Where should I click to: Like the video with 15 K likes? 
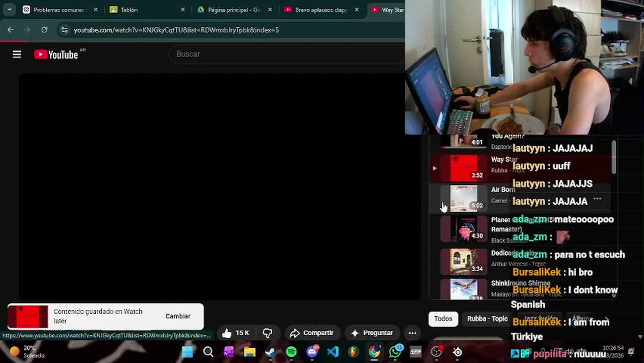(x=236, y=333)
